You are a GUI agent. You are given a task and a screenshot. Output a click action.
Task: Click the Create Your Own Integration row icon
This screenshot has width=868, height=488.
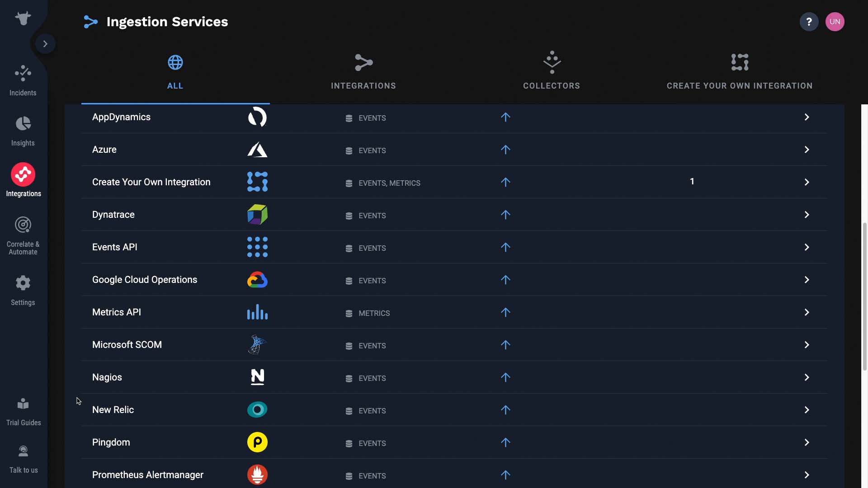(x=257, y=182)
